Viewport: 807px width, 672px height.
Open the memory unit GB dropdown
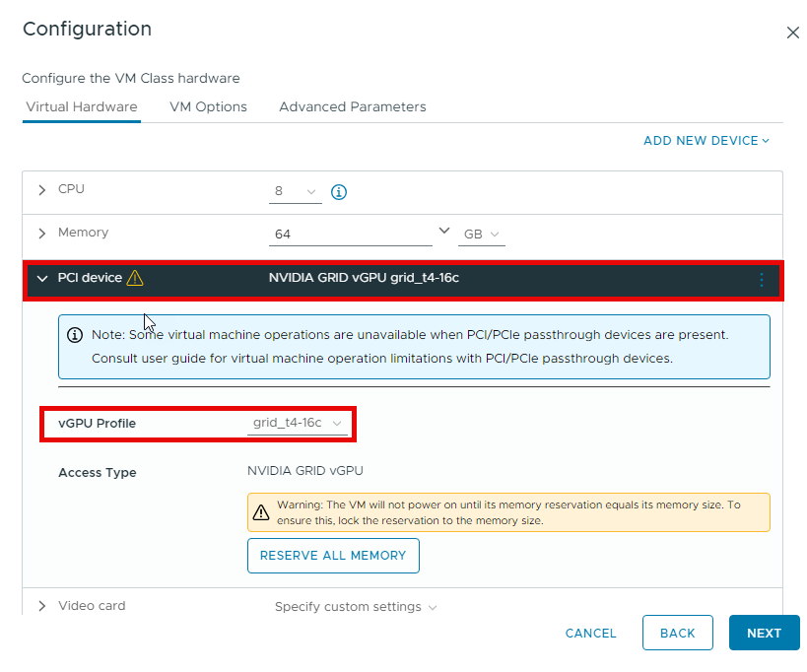483,235
